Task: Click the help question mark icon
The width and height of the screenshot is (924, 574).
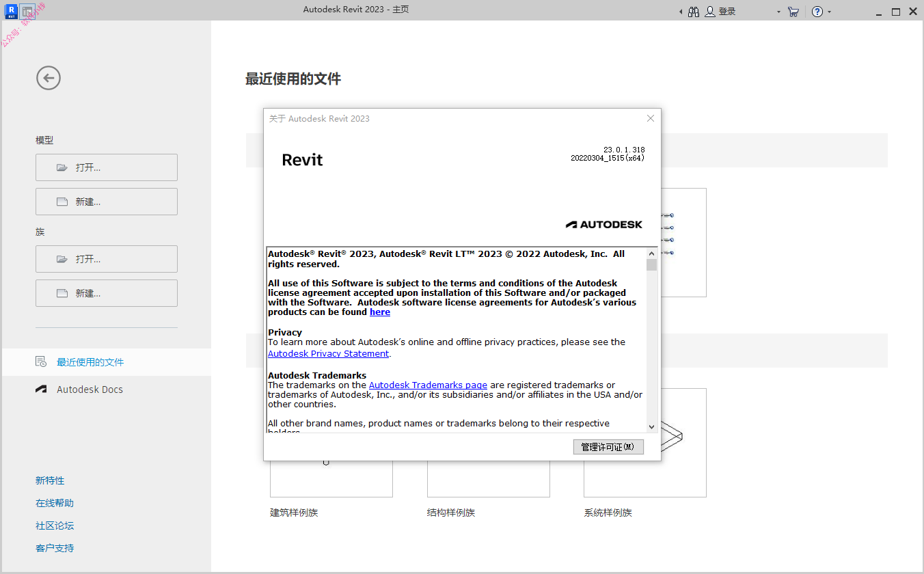Action: click(x=817, y=12)
